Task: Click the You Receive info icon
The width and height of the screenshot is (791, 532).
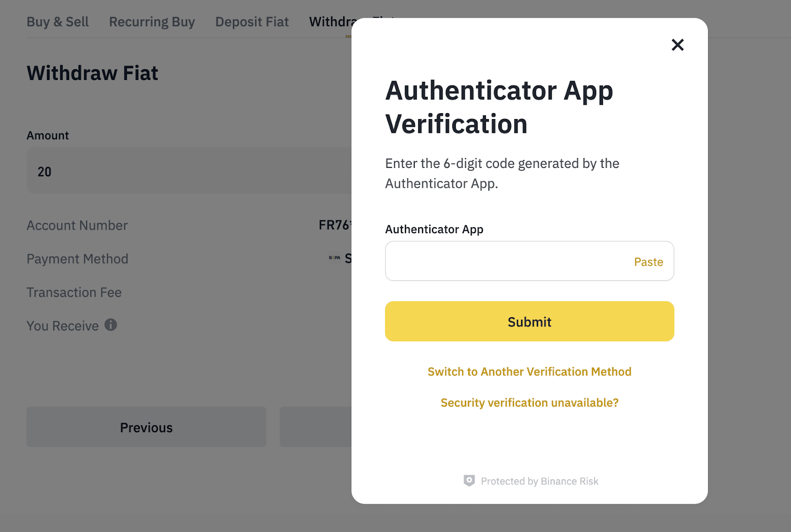Action: [111, 325]
